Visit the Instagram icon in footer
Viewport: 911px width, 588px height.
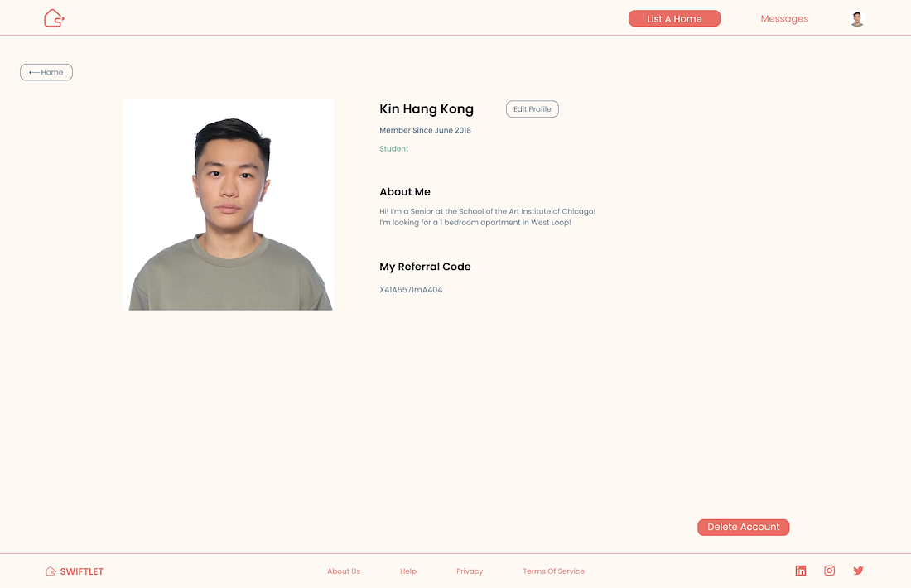click(830, 571)
